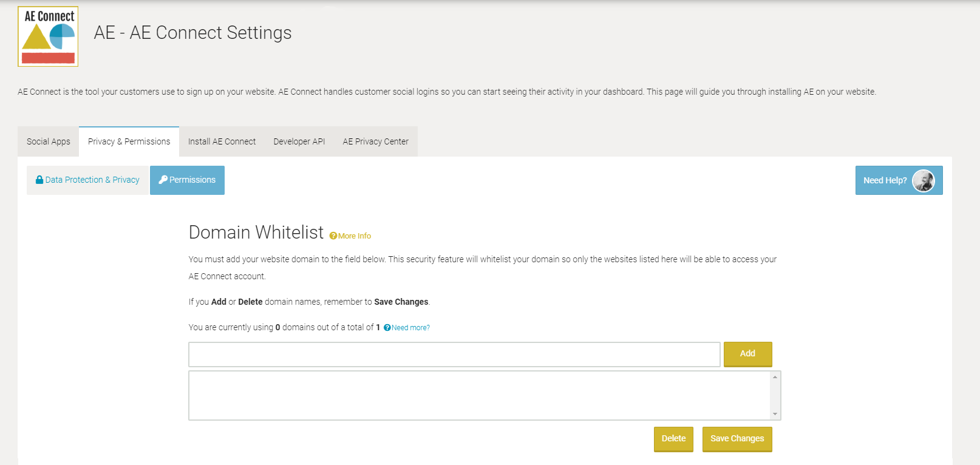Select the Privacy & Permissions tab
980x465 pixels.
coord(129,141)
